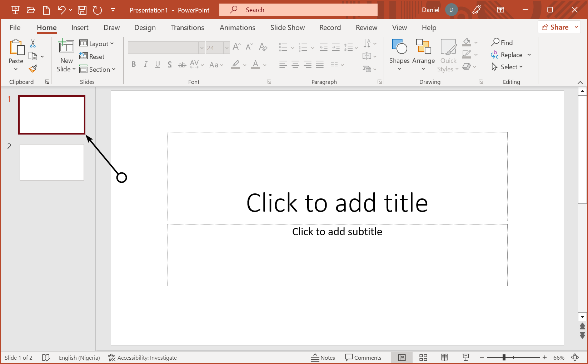This screenshot has height=364, width=588.
Task: Toggle center text alignment
Action: [295, 65]
